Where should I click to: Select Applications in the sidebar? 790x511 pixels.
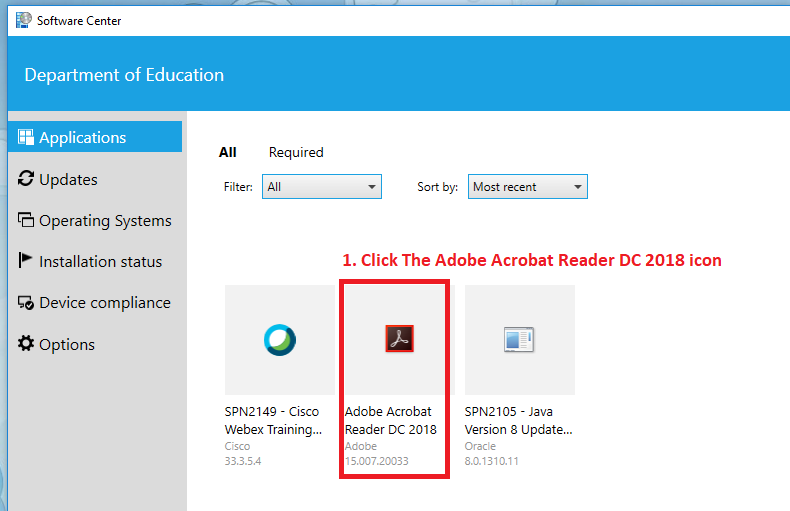[x=95, y=137]
